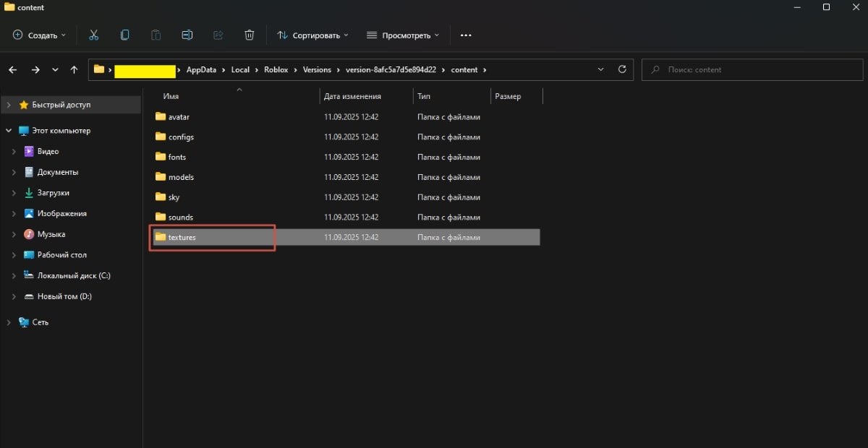Click the Paste clipboard icon

coord(156,35)
